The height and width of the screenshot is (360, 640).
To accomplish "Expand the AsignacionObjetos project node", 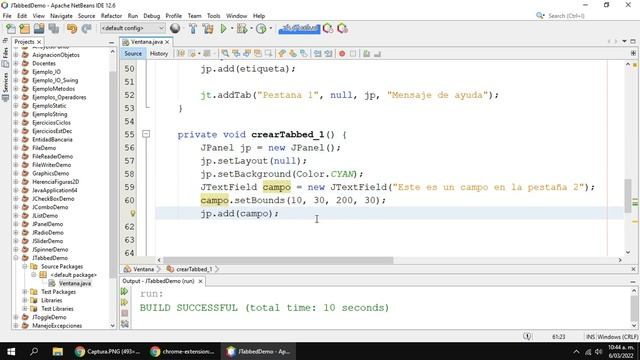I will click(16, 55).
